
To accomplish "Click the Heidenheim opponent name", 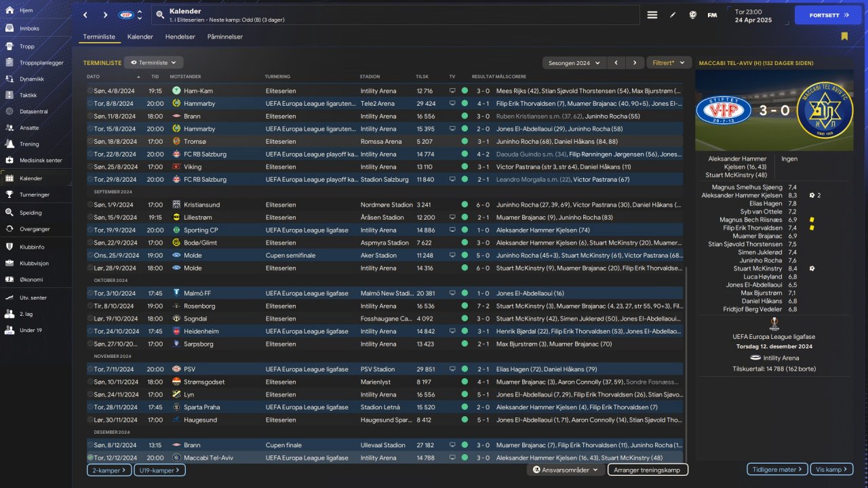I will [x=203, y=331].
